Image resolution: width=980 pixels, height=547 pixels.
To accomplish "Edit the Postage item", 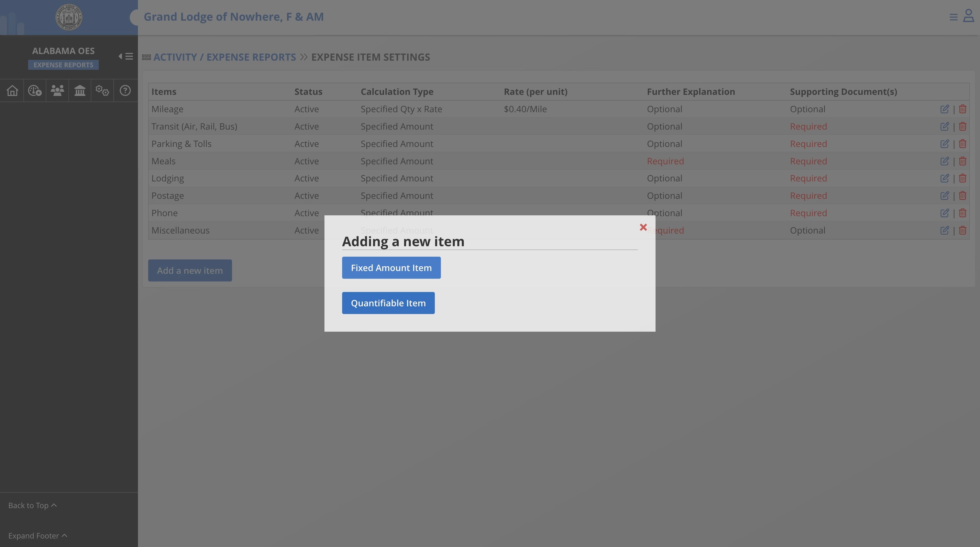I will point(944,196).
